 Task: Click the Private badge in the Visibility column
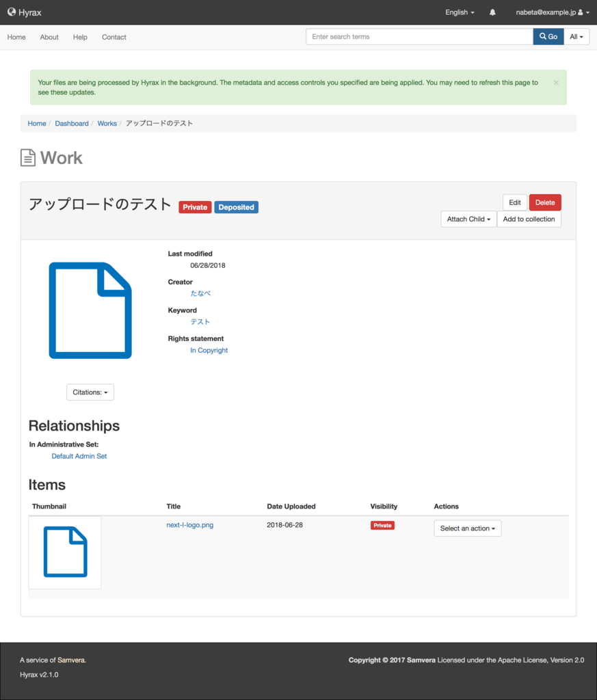[383, 526]
